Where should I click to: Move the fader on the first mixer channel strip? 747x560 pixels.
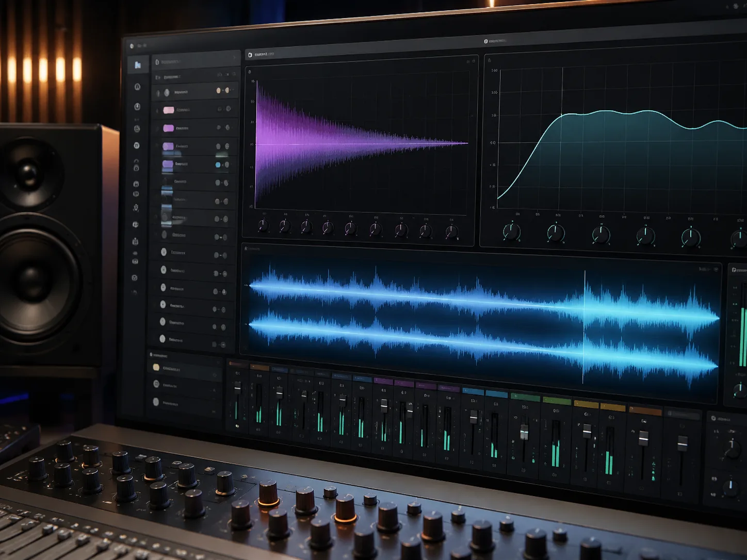point(237,388)
